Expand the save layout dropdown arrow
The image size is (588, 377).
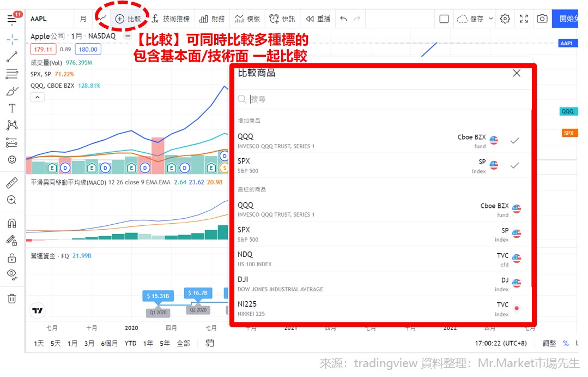[x=491, y=19]
